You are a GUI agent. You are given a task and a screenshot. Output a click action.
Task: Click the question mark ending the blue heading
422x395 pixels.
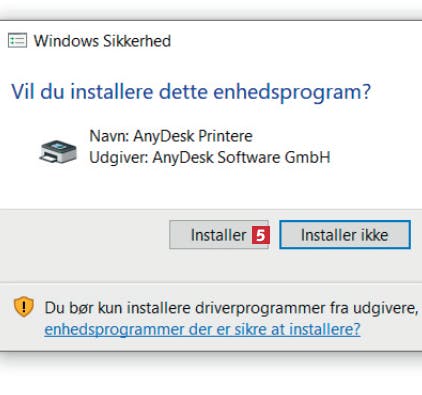pos(367,91)
